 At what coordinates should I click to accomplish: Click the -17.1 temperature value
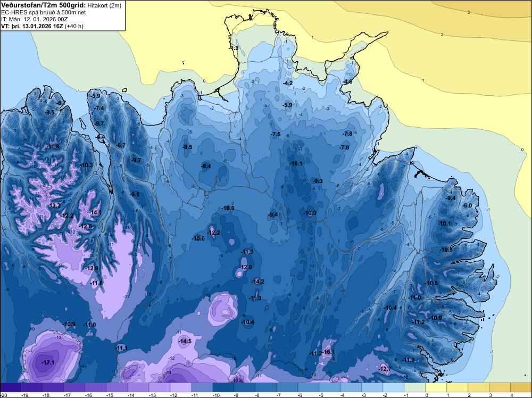48,363
